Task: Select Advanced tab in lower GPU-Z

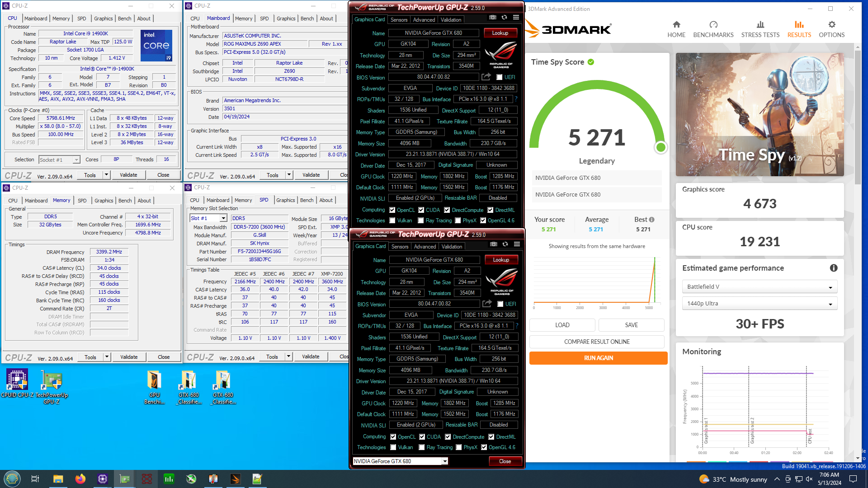Action: click(x=425, y=247)
